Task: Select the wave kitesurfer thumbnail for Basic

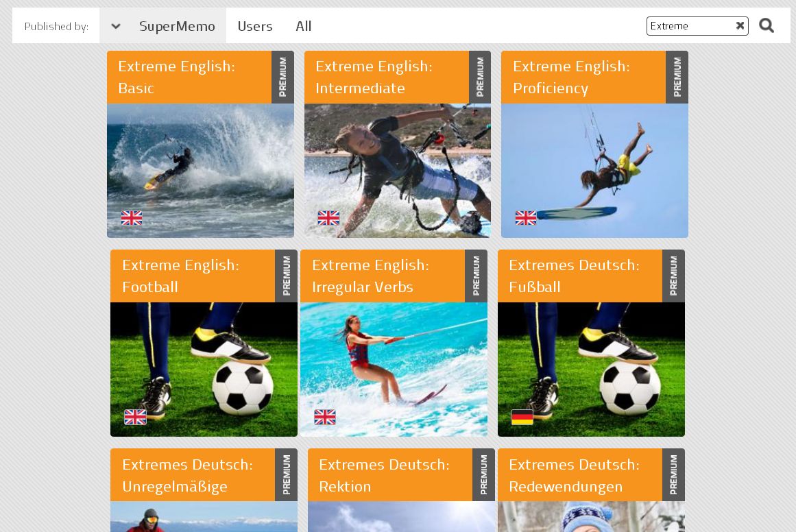Action: click(200, 171)
